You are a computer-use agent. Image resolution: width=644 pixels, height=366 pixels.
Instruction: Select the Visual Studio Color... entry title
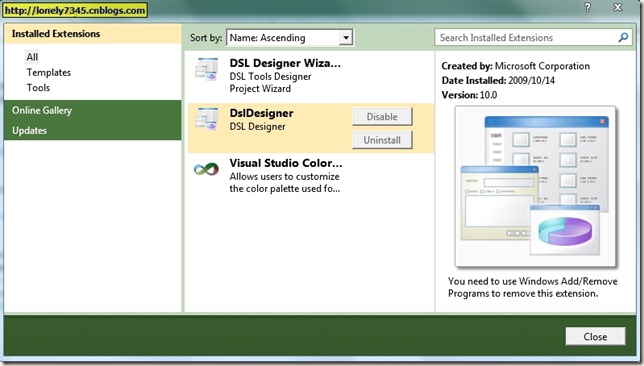(286, 163)
